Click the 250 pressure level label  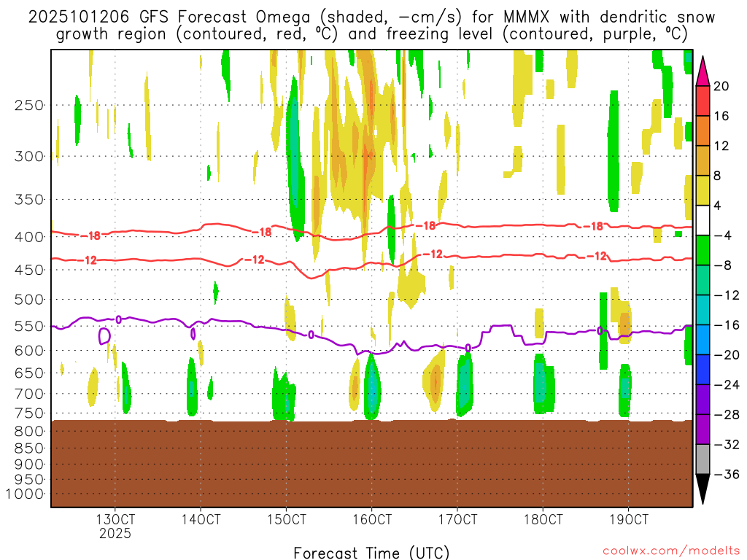click(x=29, y=105)
